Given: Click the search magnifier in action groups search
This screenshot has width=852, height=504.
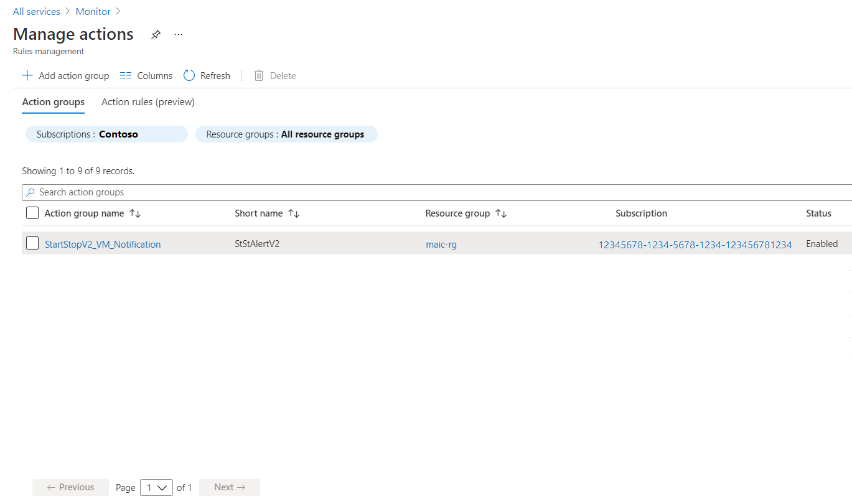Looking at the screenshot, I should pyautogui.click(x=31, y=192).
